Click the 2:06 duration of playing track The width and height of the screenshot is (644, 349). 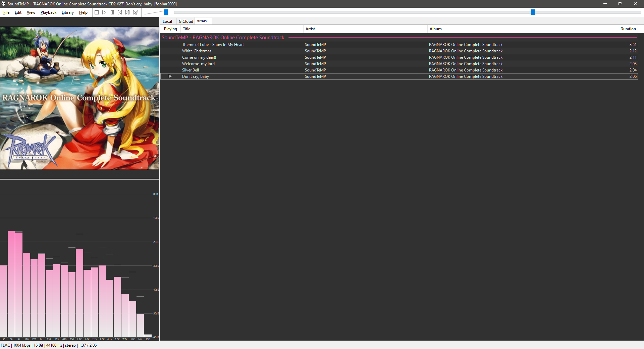point(633,77)
